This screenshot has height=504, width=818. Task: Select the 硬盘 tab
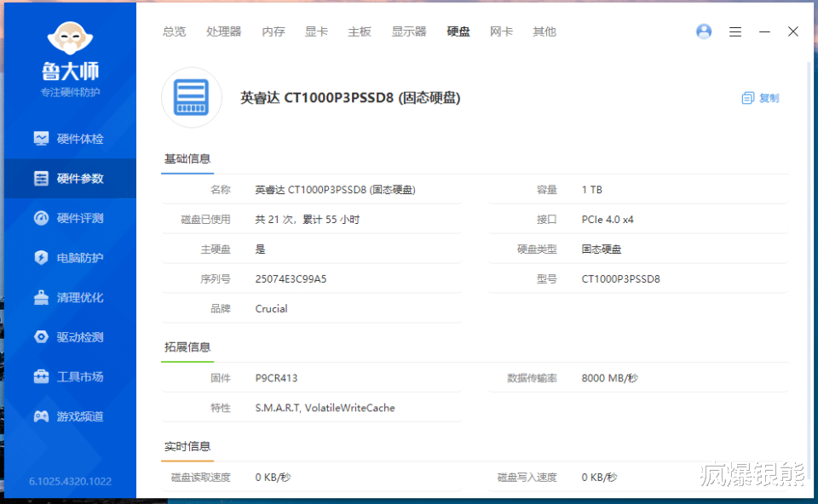[x=458, y=31]
